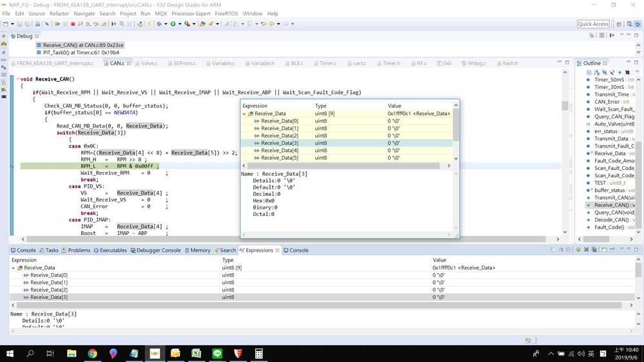Screen dimensions: 644x362
Task: Click the popup horizontal scrollbar thumb
Action: (344, 166)
